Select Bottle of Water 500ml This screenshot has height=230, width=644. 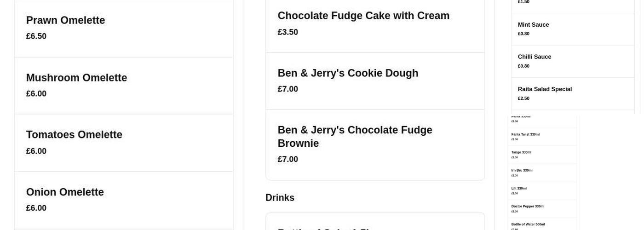[x=528, y=224]
